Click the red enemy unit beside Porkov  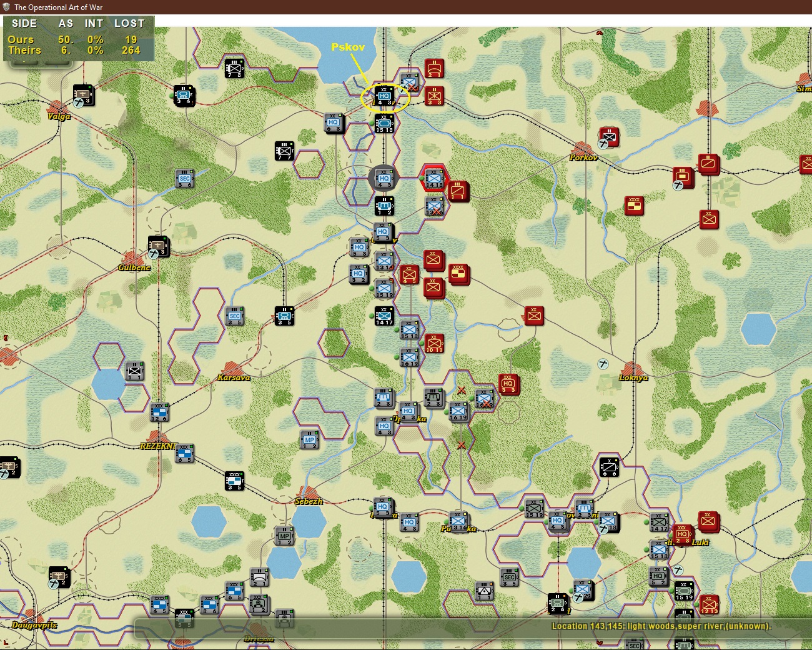click(x=609, y=137)
